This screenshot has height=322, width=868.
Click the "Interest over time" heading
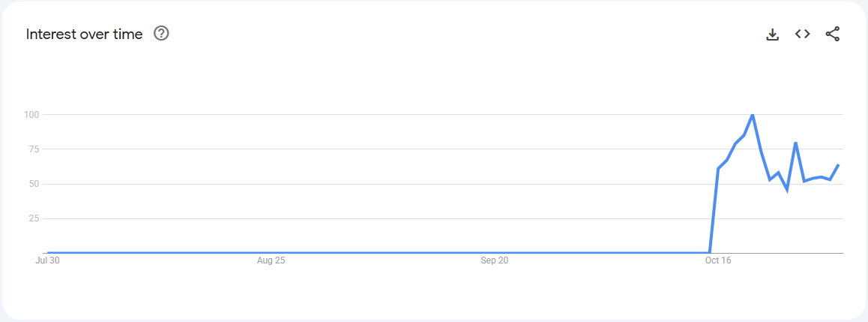[x=84, y=35]
